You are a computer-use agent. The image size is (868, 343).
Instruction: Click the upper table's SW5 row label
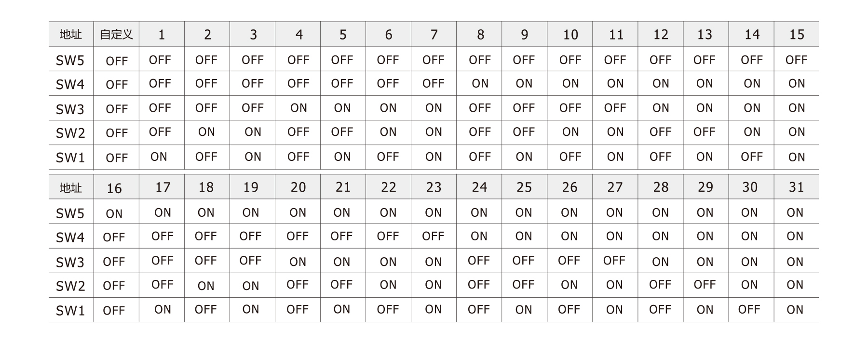point(70,61)
